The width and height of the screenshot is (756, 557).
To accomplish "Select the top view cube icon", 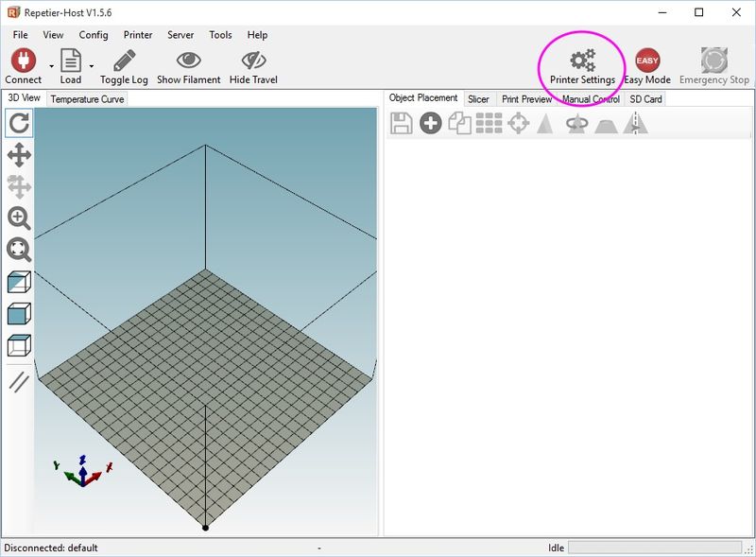I will (19, 345).
